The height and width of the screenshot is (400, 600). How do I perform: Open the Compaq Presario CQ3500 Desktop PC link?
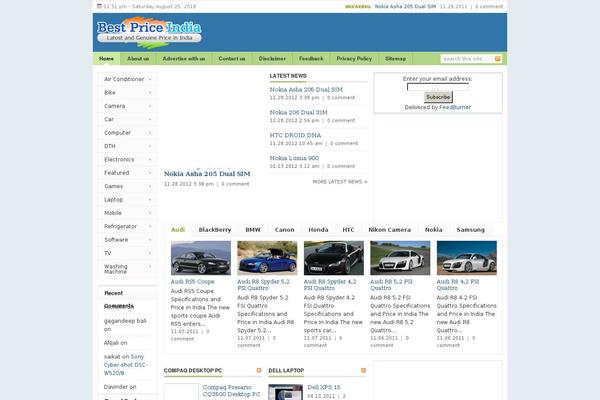pyautogui.click(x=232, y=391)
